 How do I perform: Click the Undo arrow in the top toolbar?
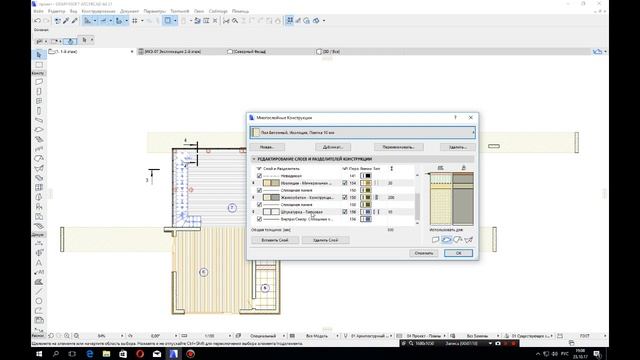(37, 20)
